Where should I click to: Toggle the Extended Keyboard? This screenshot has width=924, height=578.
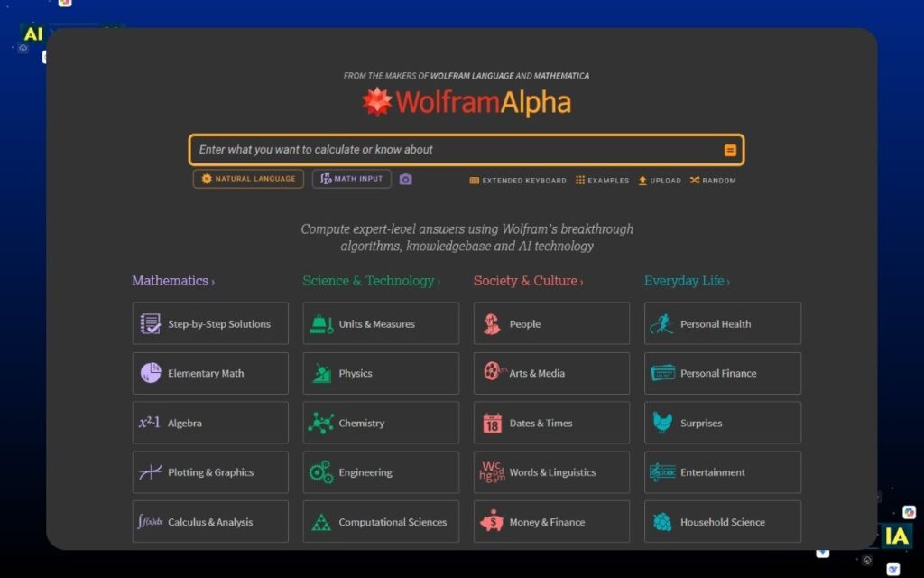coord(517,180)
